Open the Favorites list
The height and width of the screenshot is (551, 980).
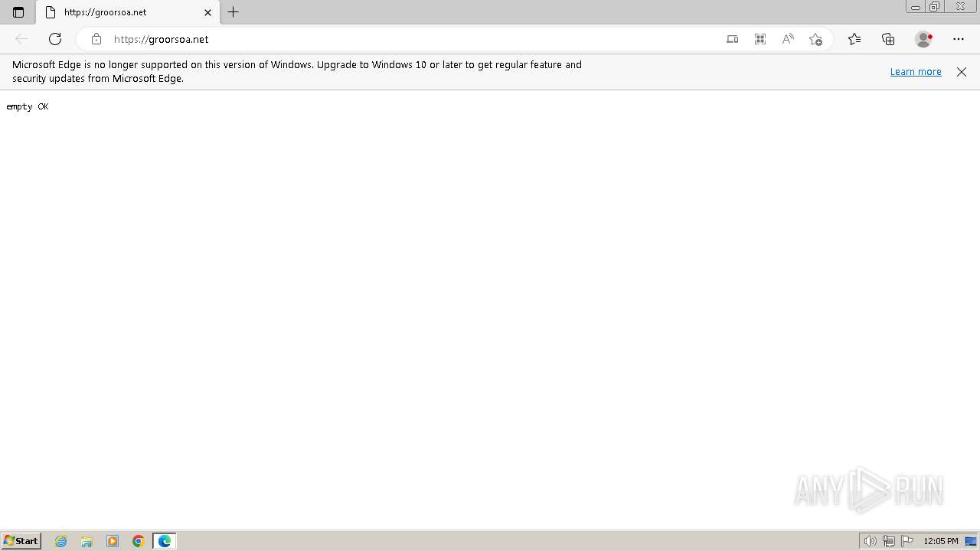tap(854, 39)
